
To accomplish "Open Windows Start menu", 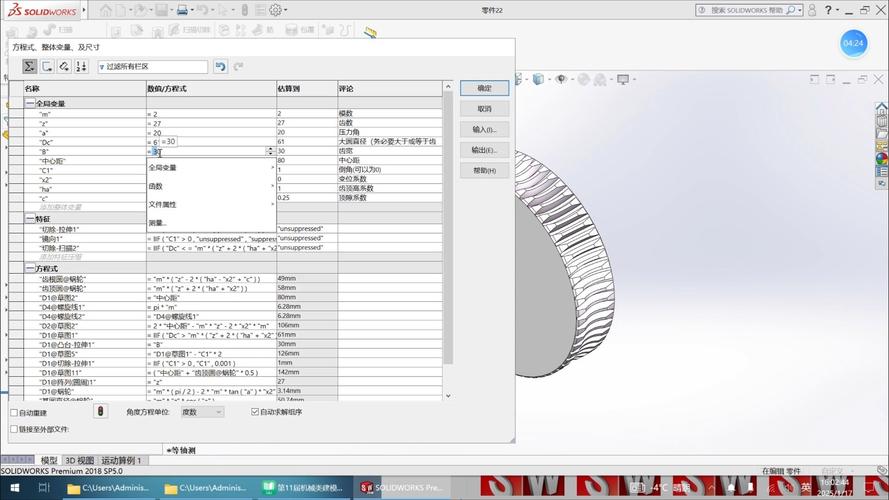I will click(15, 488).
